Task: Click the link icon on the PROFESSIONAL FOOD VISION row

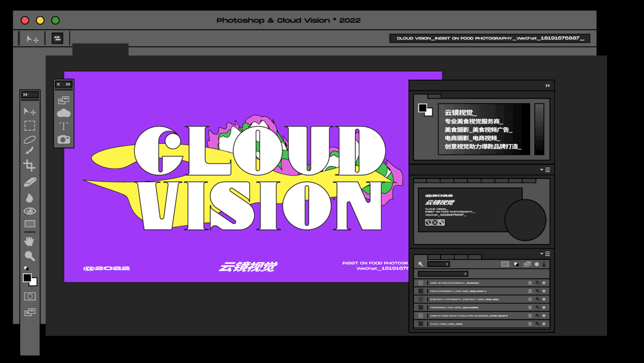Action: click(538, 307)
